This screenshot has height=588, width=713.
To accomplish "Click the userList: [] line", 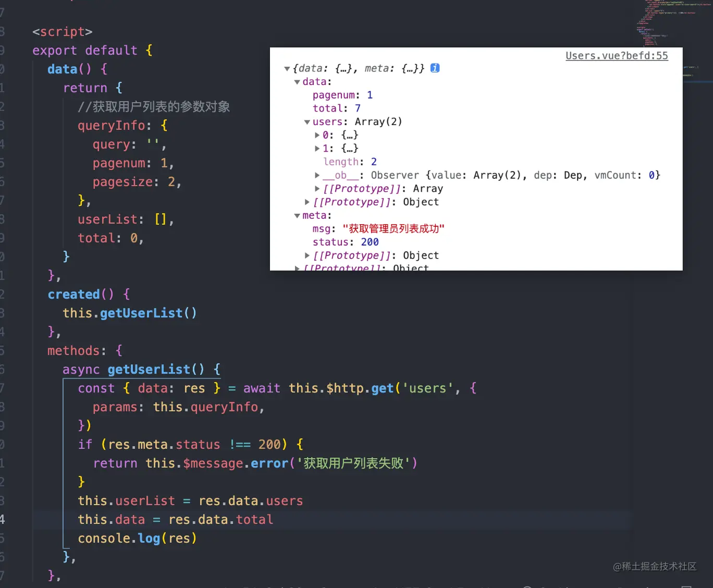I will [x=126, y=219].
